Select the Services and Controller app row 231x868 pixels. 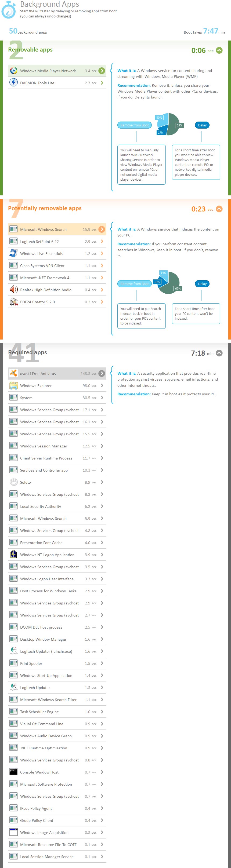point(57,471)
